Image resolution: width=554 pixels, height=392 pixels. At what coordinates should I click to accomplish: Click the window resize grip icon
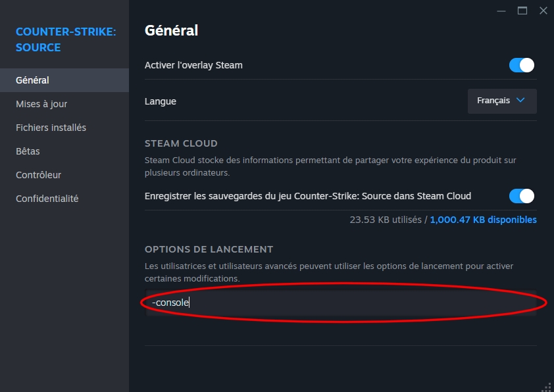point(547,387)
